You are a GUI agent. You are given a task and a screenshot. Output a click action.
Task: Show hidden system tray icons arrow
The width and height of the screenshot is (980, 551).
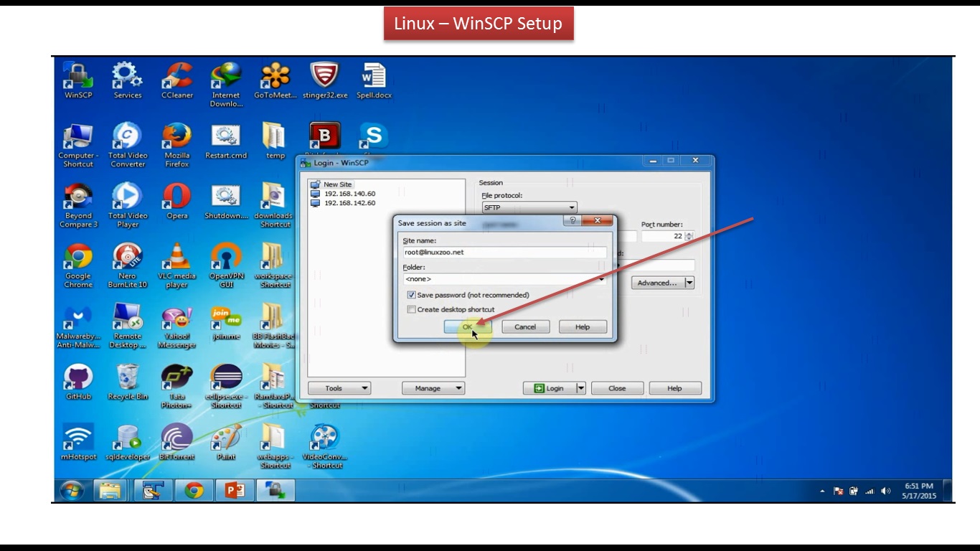coord(822,491)
